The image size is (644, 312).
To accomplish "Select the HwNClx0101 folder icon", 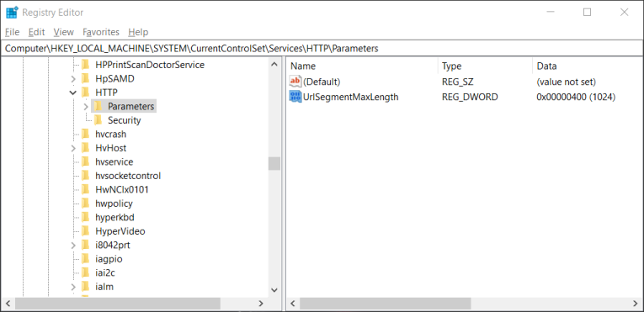I will (85, 190).
